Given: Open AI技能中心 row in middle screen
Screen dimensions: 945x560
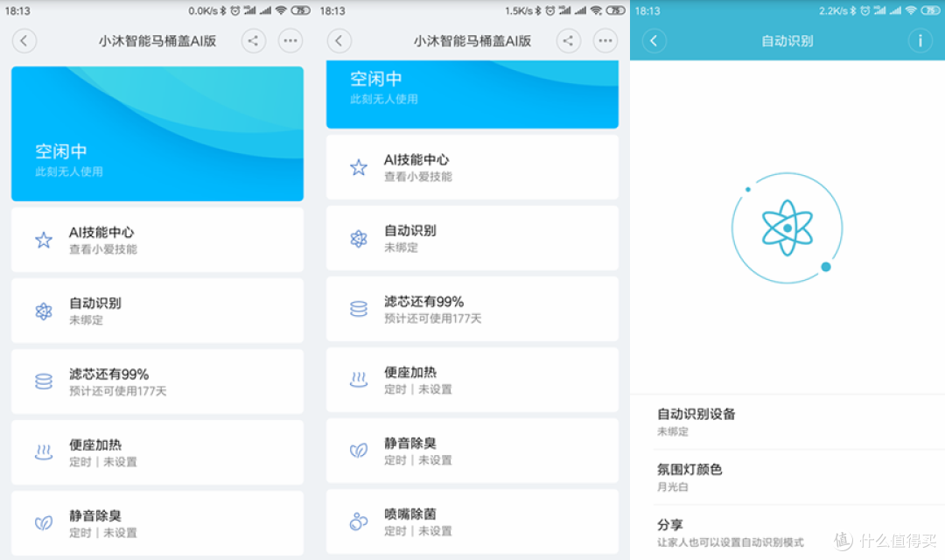Looking at the screenshot, I should pos(472,168).
